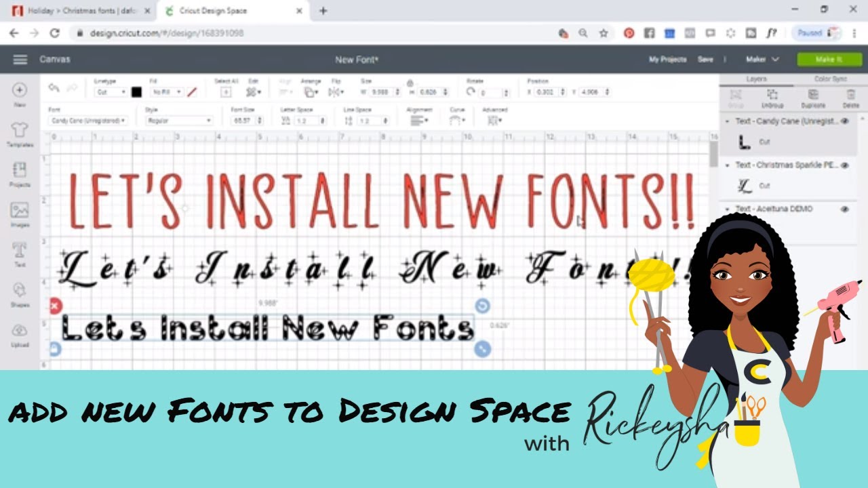Switch to the Layers tab
The image size is (868, 488).
point(756,79)
